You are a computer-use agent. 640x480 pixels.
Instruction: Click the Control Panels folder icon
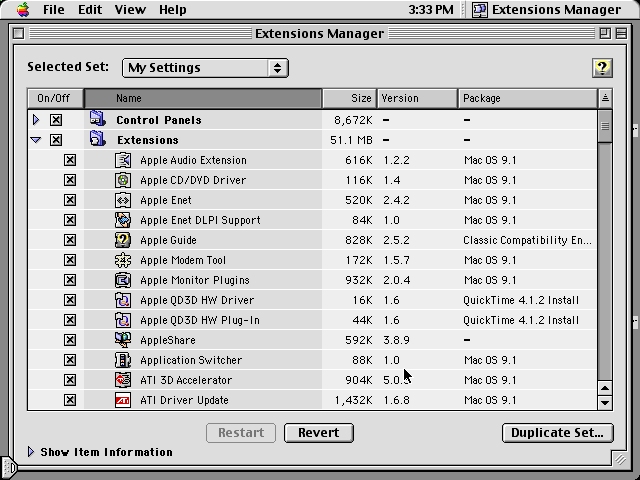[x=98, y=119]
